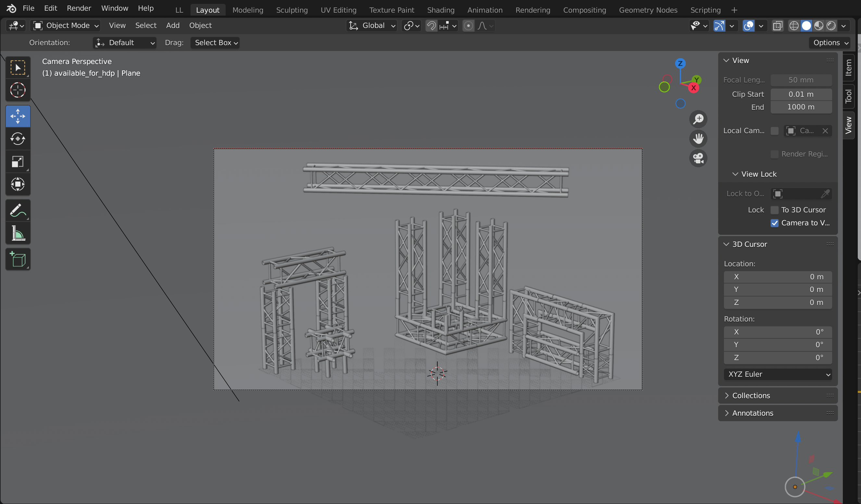Select the Scale tool
Viewport: 861px width, 504px height.
(x=18, y=162)
